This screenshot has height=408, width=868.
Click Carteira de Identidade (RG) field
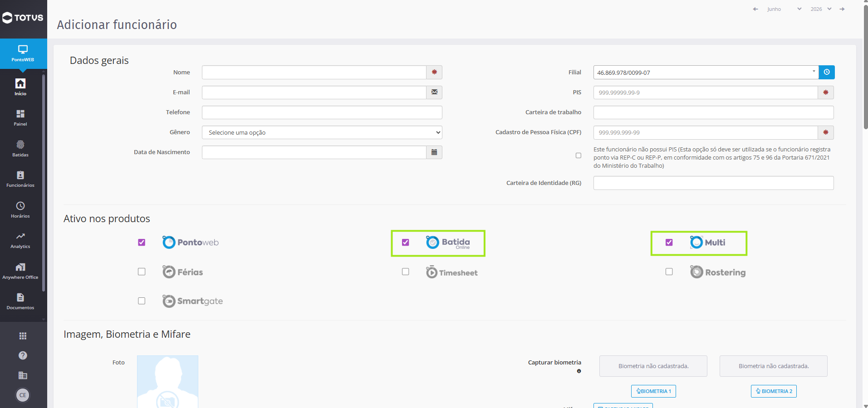click(714, 183)
